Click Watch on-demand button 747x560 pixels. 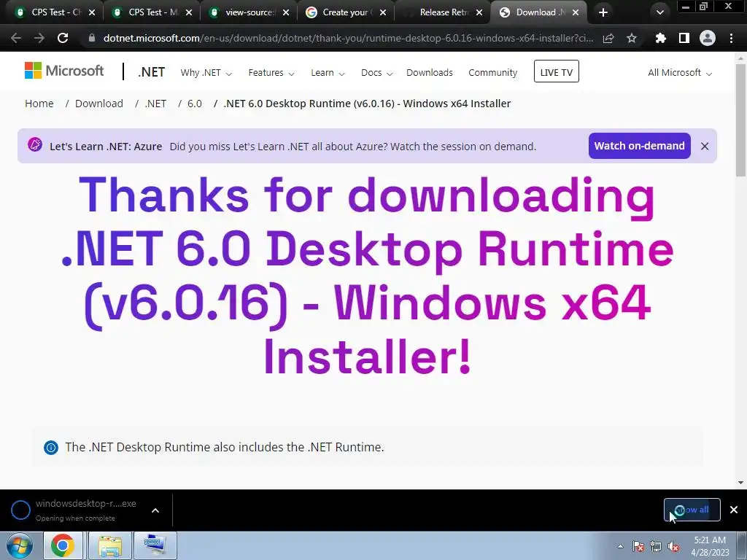(x=639, y=146)
